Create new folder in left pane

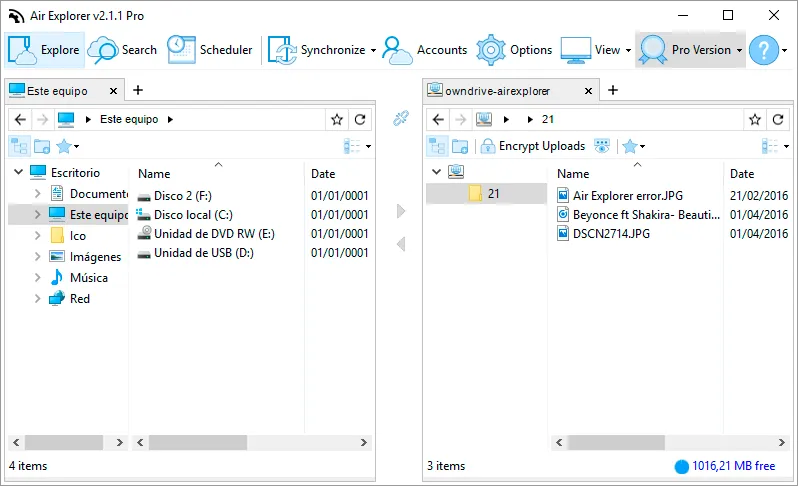click(x=42, y=147)
